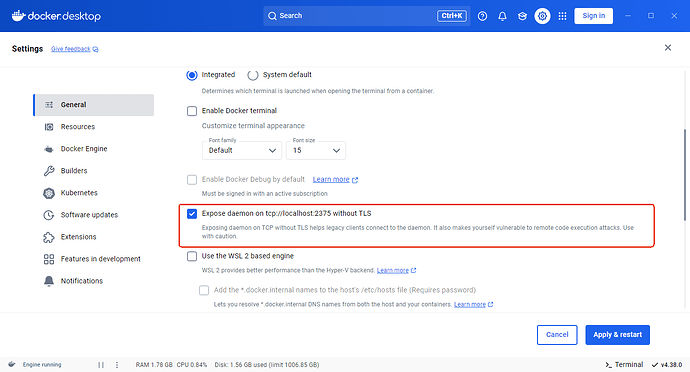Open the apps grid icon
This screenshot has width=690, height=372.
[562, 16]
